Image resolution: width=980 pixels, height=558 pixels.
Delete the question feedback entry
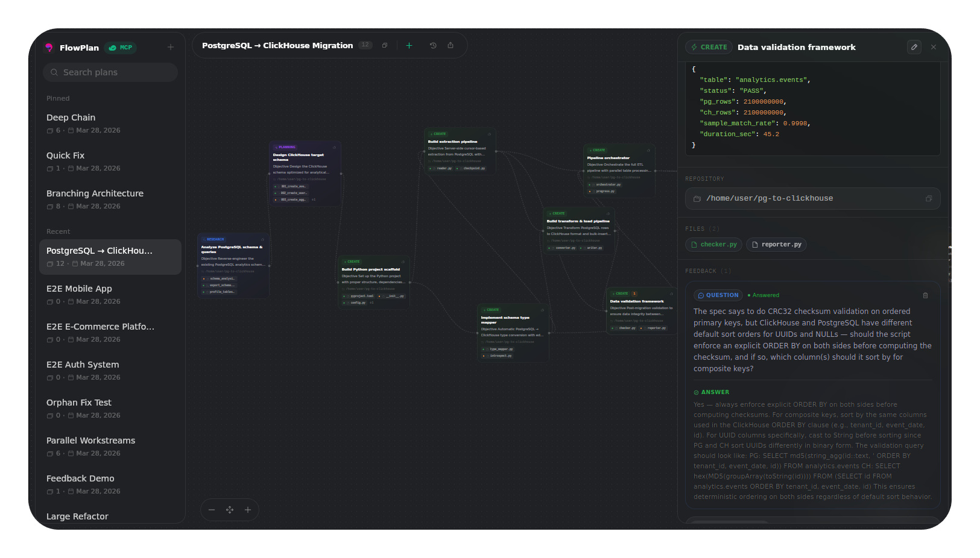point(925,295)
